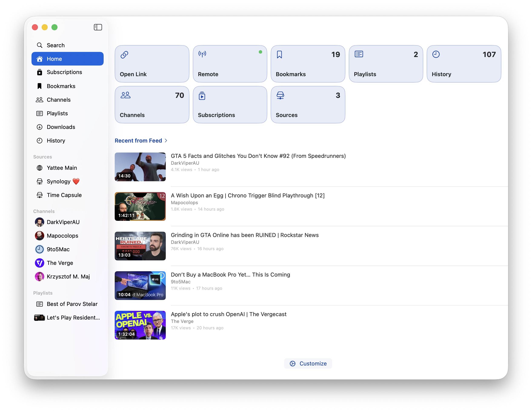Click the Bookmarks icon in sidebar

(x=39, y=86)
